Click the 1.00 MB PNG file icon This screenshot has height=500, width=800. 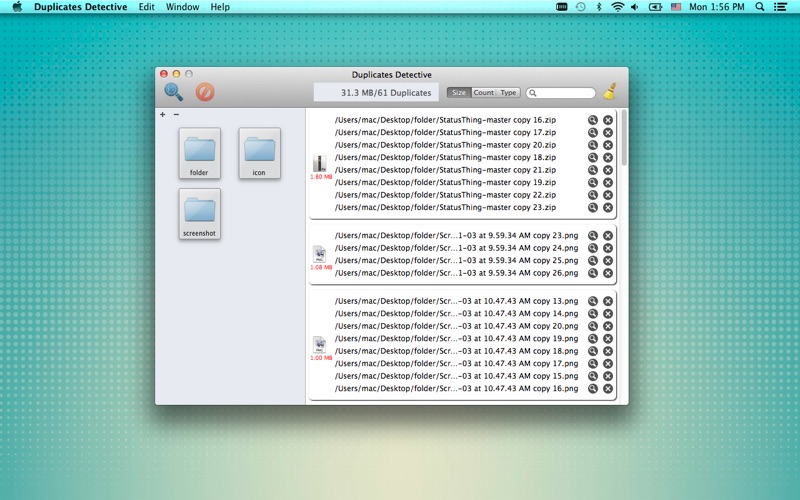tap(320, 345)
